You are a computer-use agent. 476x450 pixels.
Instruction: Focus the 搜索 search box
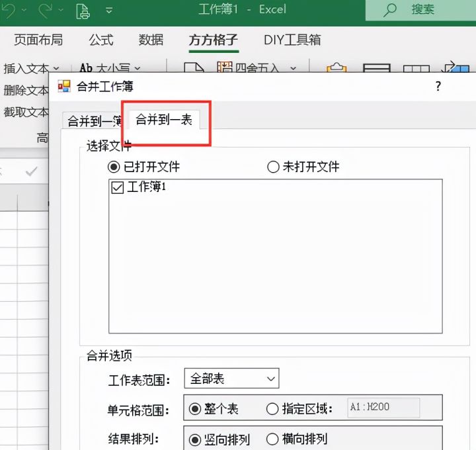pyautogui.click(x=420, y=10)
